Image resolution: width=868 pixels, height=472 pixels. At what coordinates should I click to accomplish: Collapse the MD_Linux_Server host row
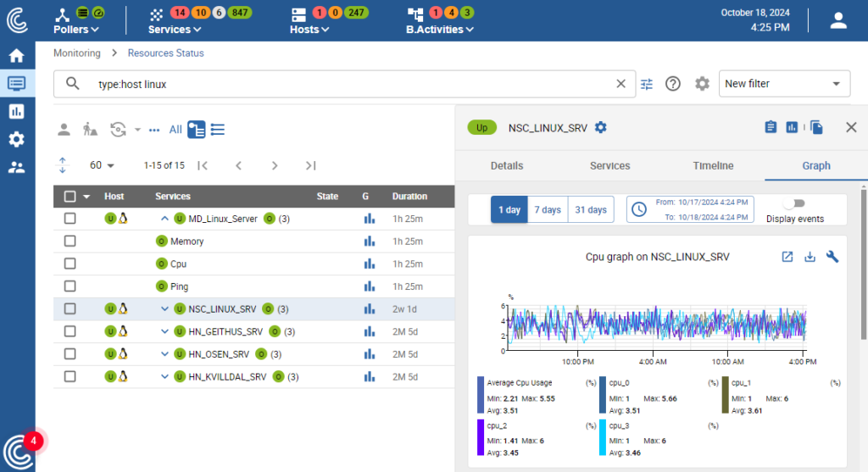tap(165, 219)
